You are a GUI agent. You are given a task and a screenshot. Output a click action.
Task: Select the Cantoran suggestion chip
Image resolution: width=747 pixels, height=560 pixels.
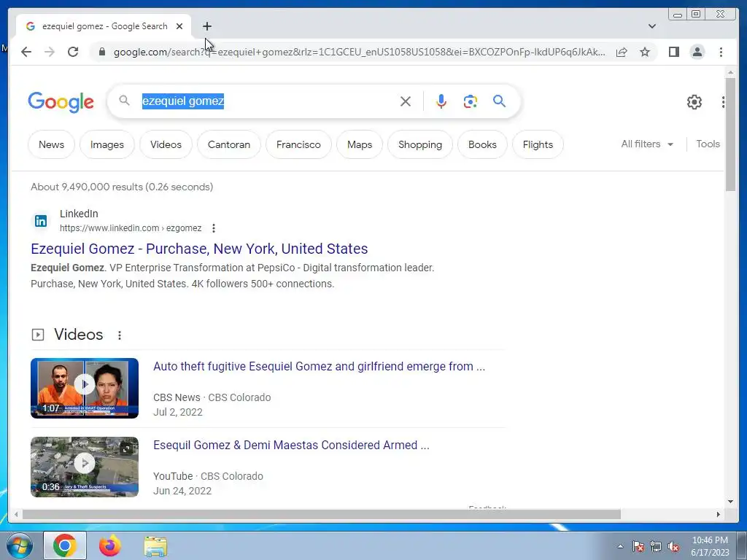pyautogui.click(x=228, y=144)
